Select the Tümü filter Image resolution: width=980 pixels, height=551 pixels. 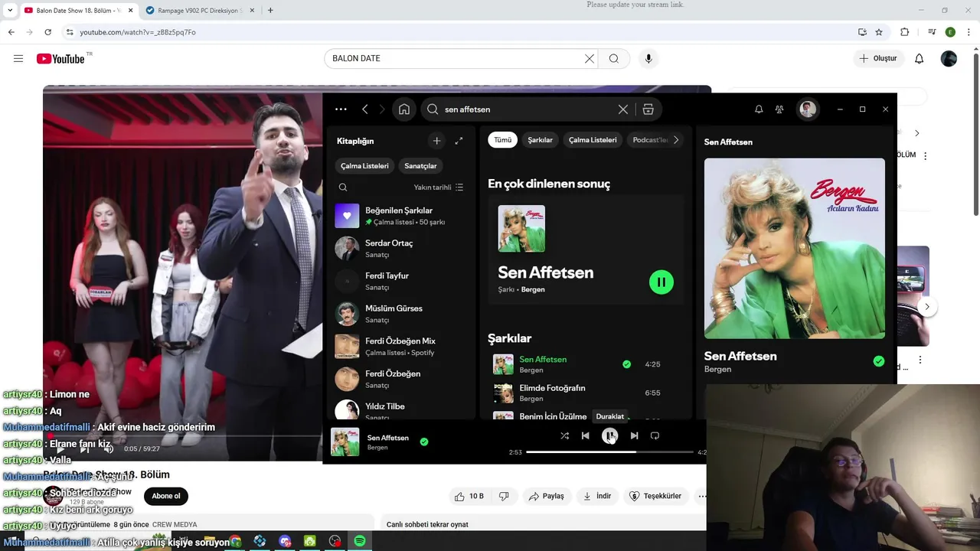(x=503, y=140)
